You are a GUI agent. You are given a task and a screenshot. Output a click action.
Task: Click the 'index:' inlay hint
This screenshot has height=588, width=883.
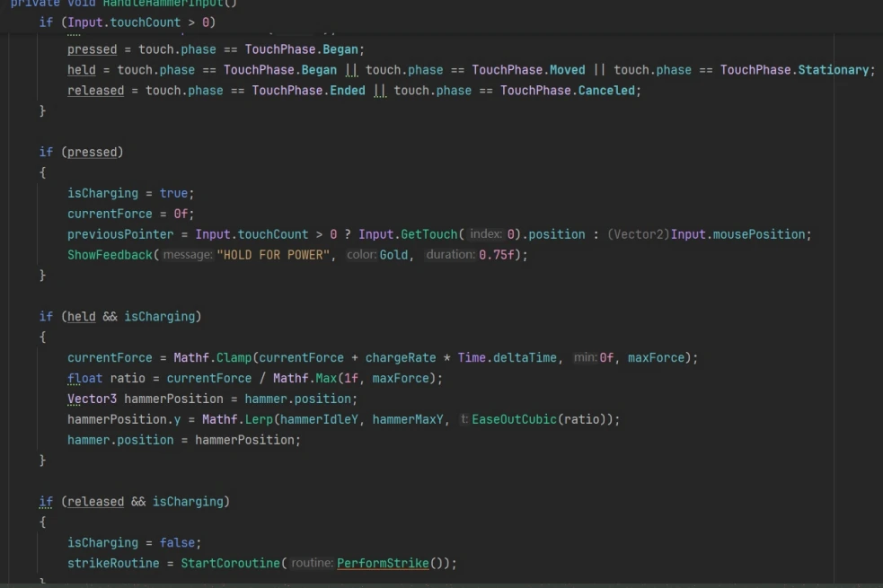tap(485, 234)
